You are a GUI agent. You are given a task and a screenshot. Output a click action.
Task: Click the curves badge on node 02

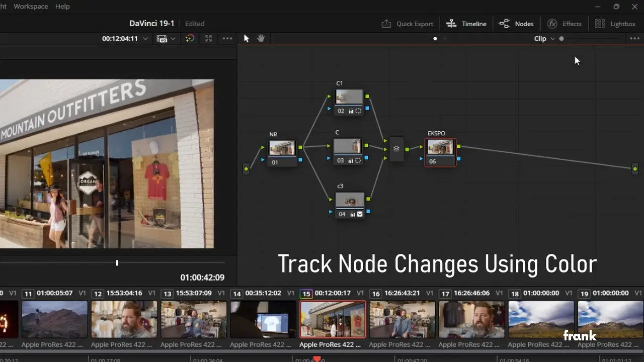click(351, 111)
